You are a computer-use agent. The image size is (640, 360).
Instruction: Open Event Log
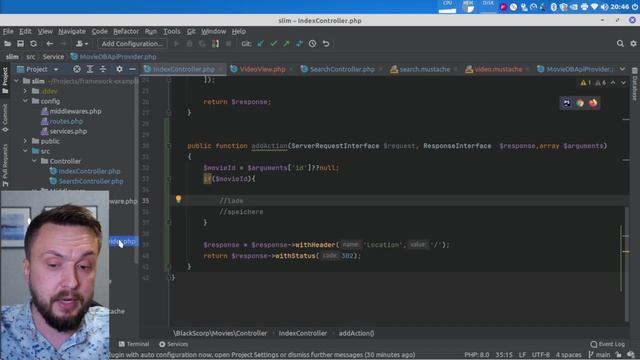point(608,344)
